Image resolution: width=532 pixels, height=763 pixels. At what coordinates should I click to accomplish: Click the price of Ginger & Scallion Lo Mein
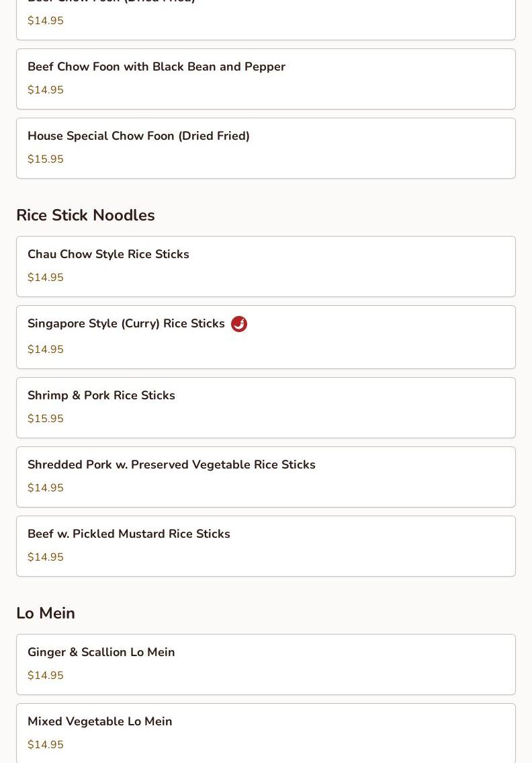click(46, 676)
